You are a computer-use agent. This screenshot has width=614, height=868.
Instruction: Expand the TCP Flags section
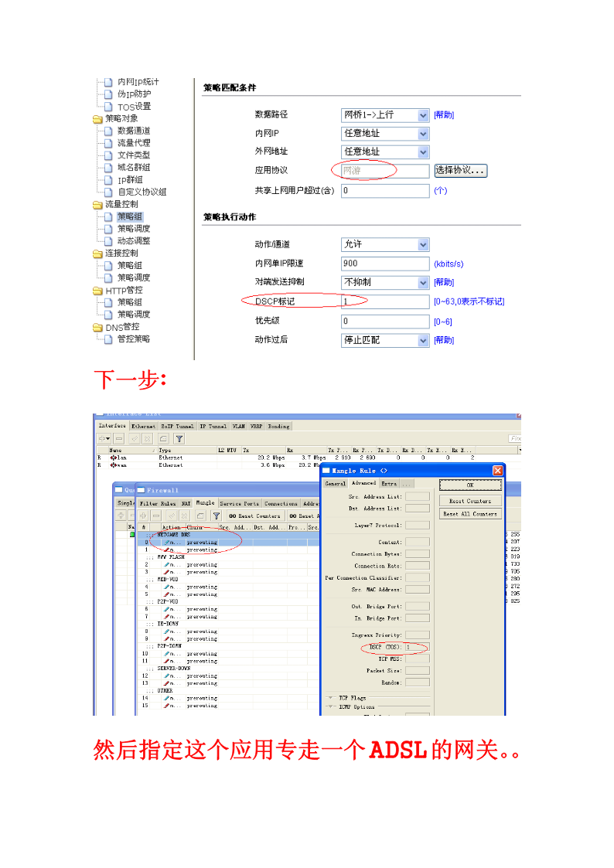(331, 697)
